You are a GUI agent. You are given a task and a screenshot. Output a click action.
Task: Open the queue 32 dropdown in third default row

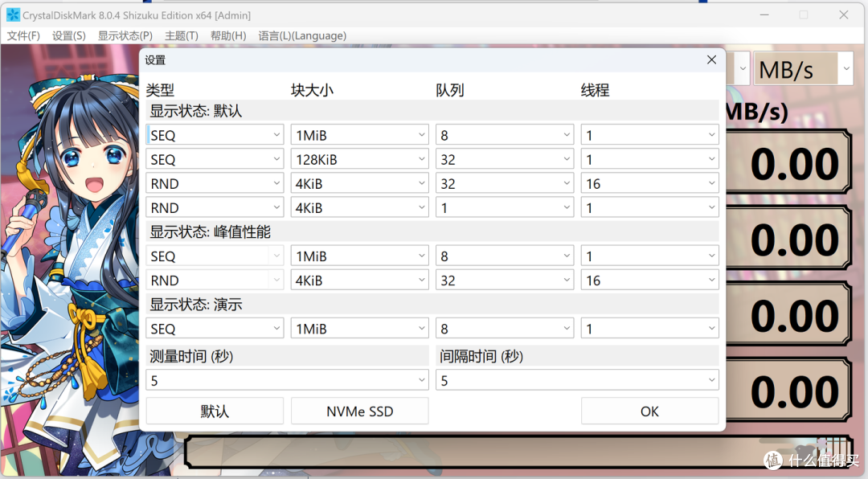click(505, 183)
